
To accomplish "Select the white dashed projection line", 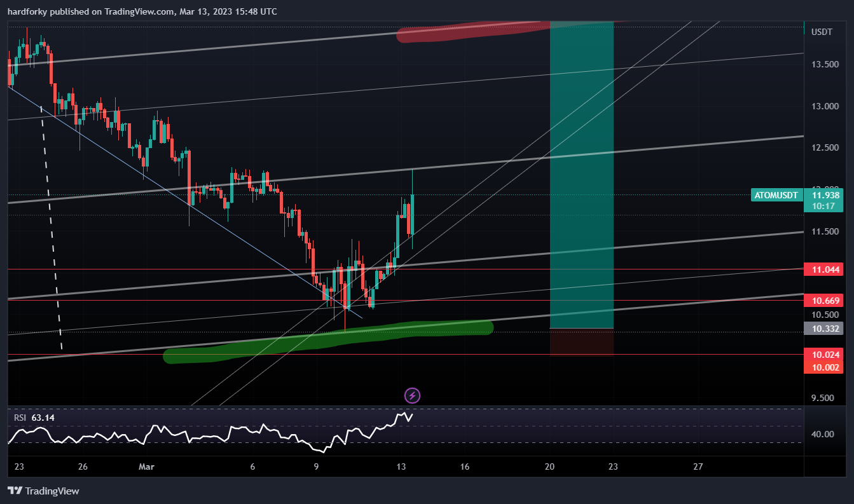I will click(x=52, y=229).
